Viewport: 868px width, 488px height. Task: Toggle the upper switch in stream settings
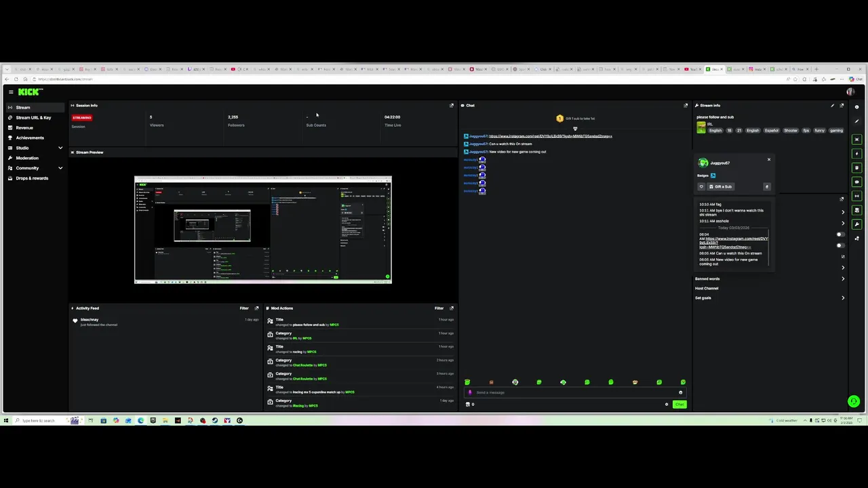[840, 234]
